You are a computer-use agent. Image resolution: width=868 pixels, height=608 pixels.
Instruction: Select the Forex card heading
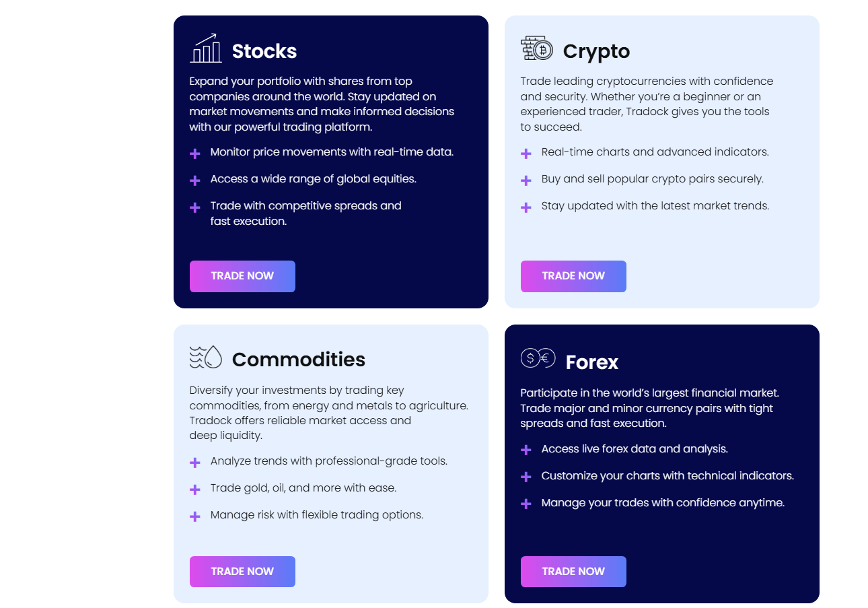[x=591, y=362]
